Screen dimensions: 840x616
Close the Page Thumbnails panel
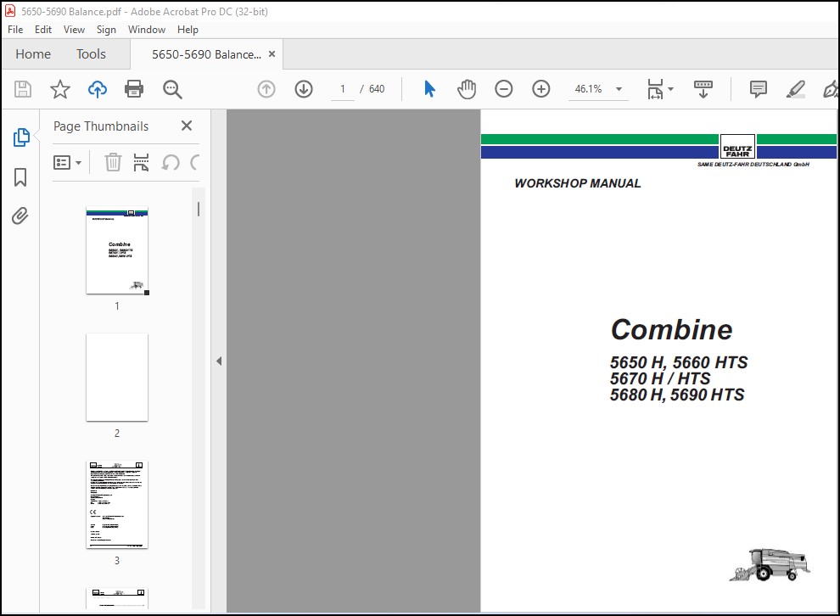point(187,126)
